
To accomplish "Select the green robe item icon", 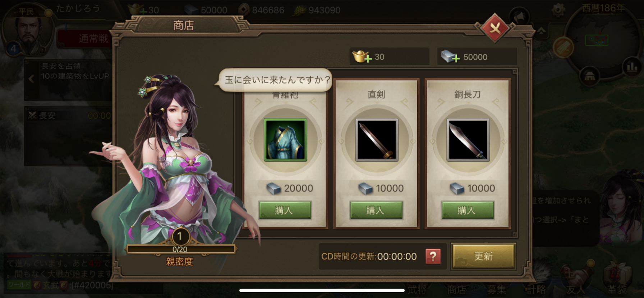I will coord(285,140).
